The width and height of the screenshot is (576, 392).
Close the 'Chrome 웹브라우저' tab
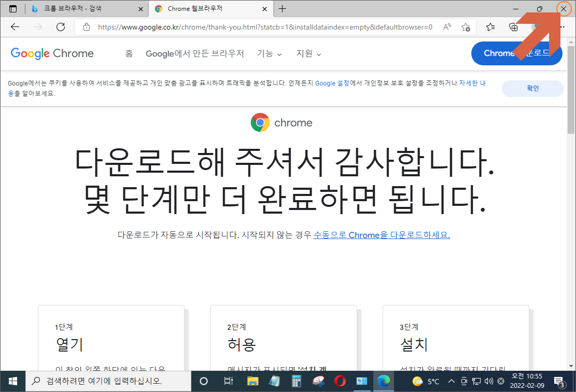tap(265, 9)
